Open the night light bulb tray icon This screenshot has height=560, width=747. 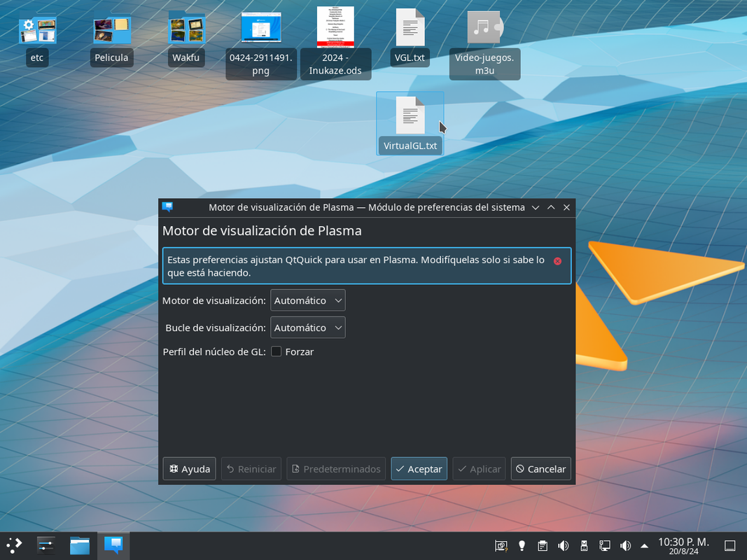522,546
